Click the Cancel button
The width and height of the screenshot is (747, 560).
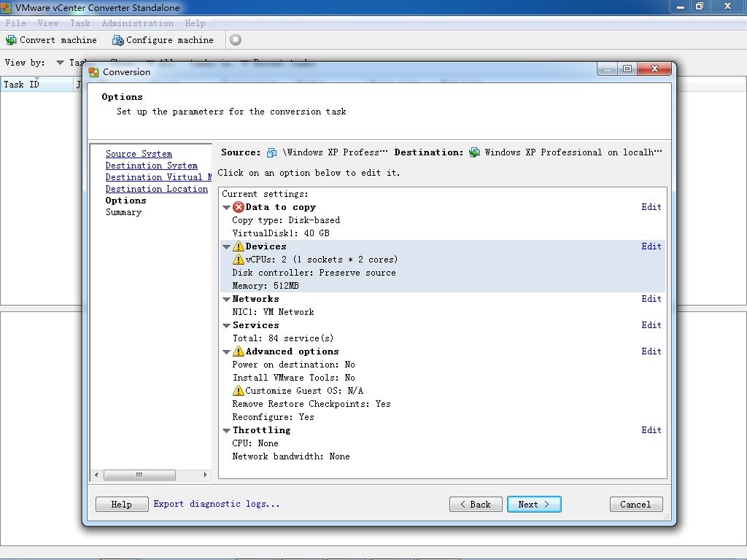pos(636,505)
